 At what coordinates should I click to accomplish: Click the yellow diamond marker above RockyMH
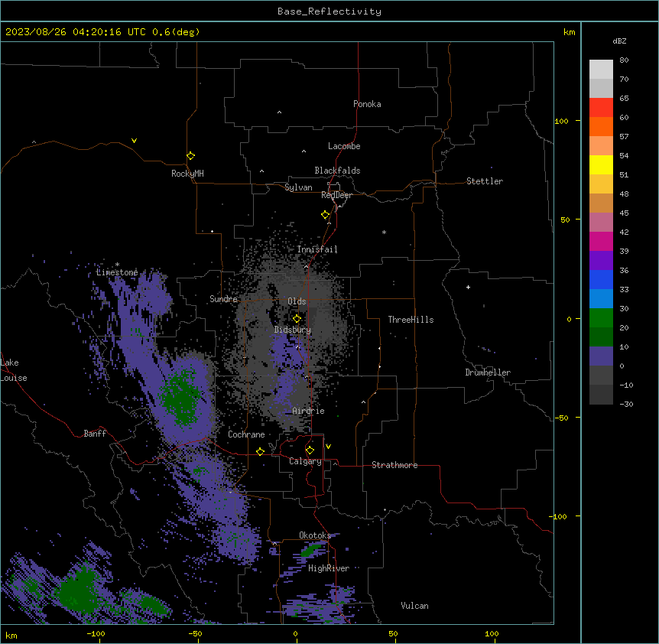[x=190, y=156]
